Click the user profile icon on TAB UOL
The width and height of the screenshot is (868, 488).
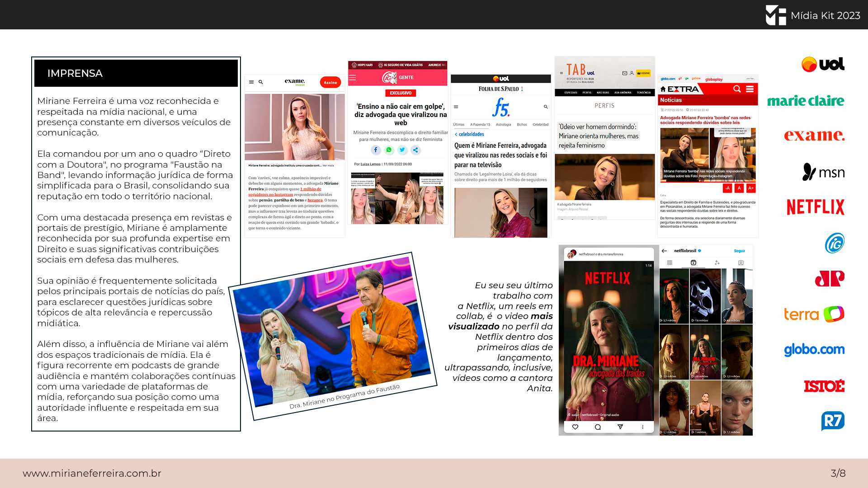(x=632, y=73)
